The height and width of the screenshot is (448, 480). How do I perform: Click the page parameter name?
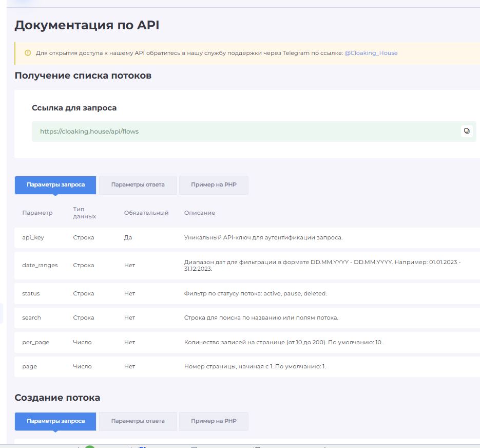click(29, 366)
